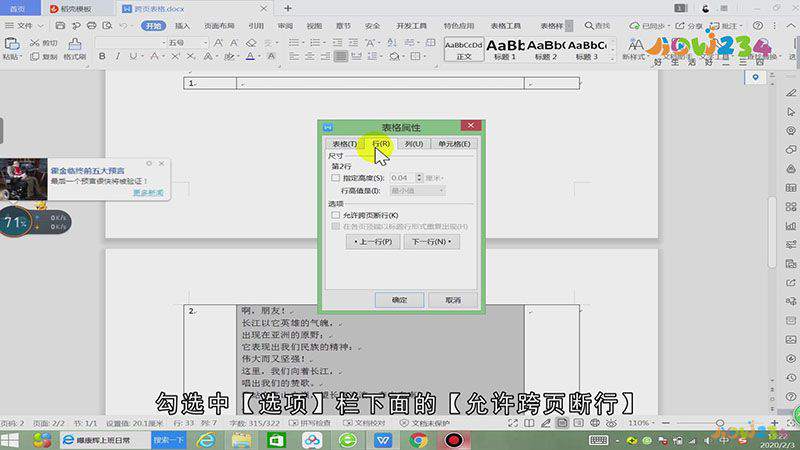Click the 查找 search box in the ribbon
This screenshot has width=800, height=450.
(597, 26)
